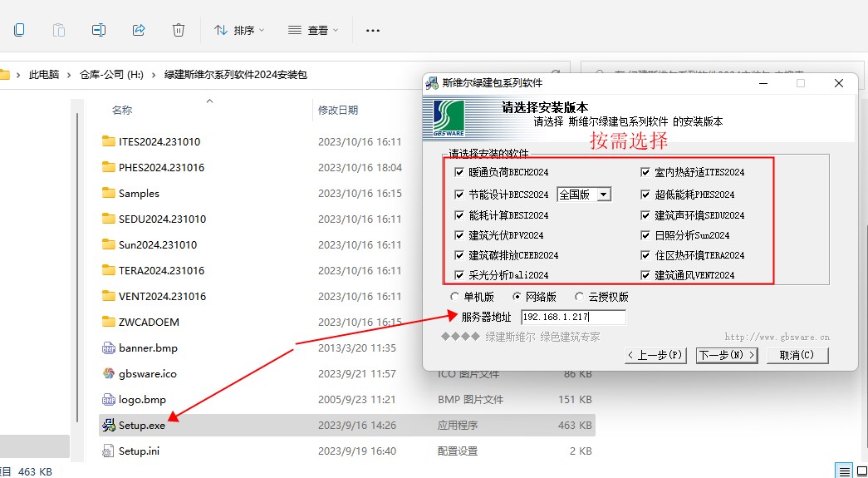This screenshot has height=478, width=868.
Task: Uncheck 建筑声环境SEDU2024 checkbox
Action: 645,215
